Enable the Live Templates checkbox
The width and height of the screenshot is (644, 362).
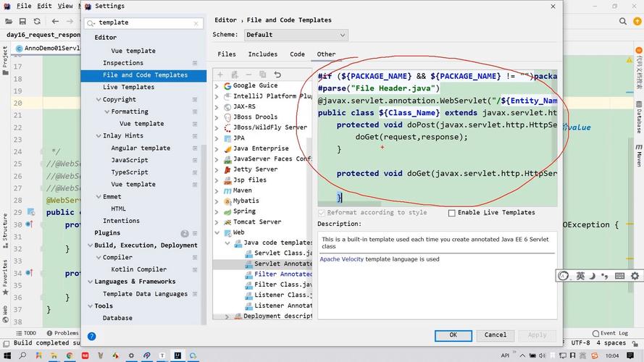coord(452,213)
